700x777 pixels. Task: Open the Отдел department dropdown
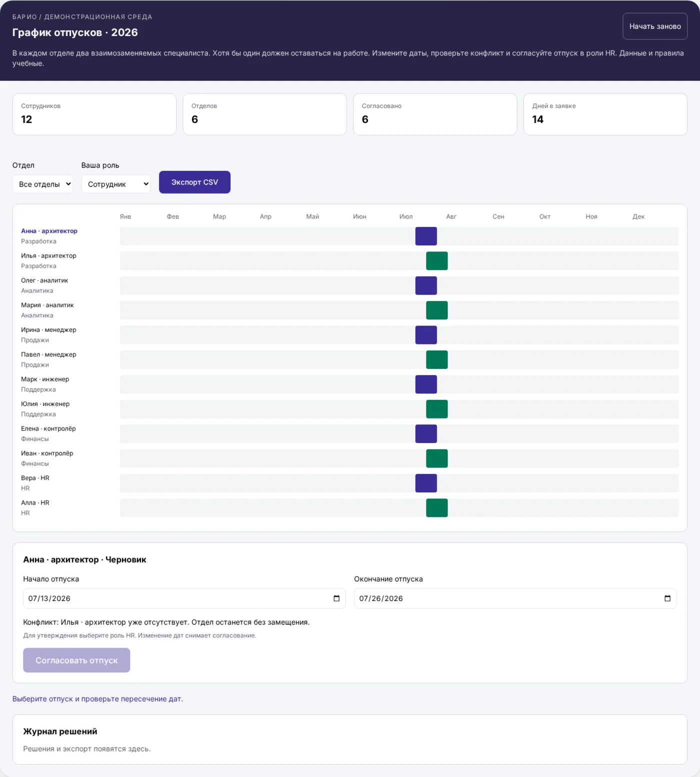(x=42, y=184)
